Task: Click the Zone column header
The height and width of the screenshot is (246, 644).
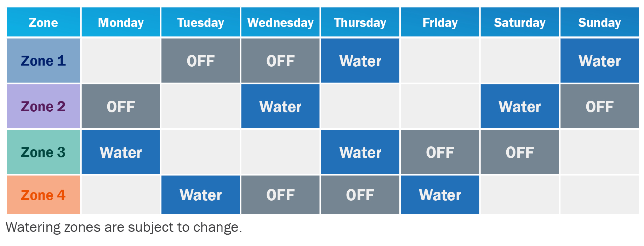Action: click(43, 22)
